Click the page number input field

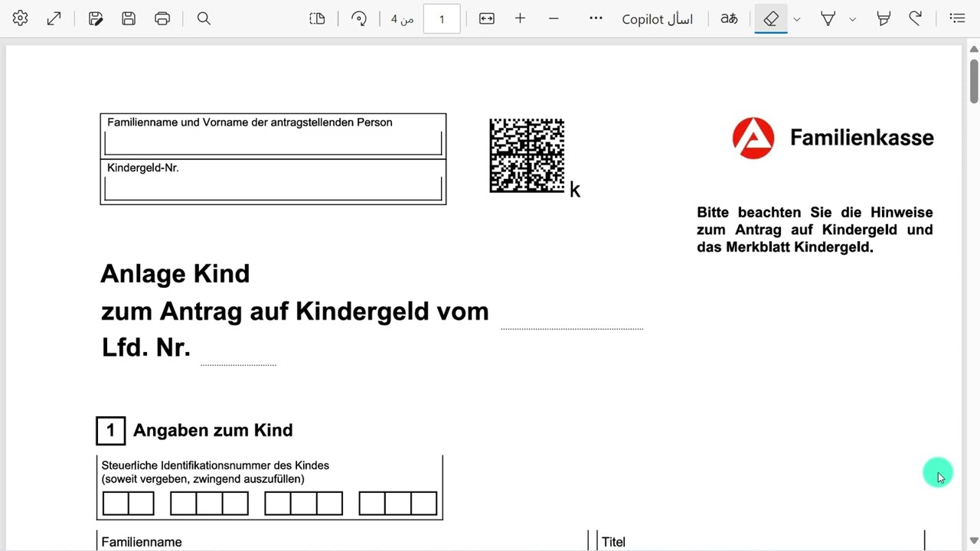click(442, 19)
